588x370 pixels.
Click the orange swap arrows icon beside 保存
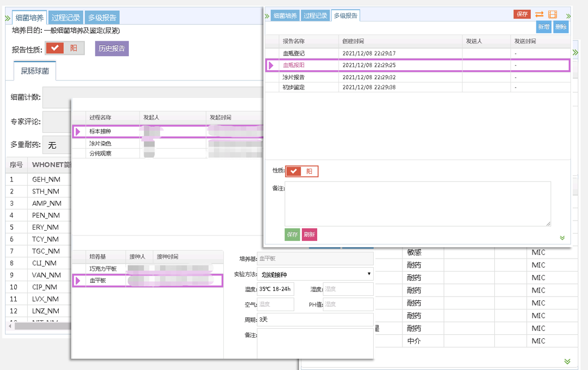click(x=539, y=14)
